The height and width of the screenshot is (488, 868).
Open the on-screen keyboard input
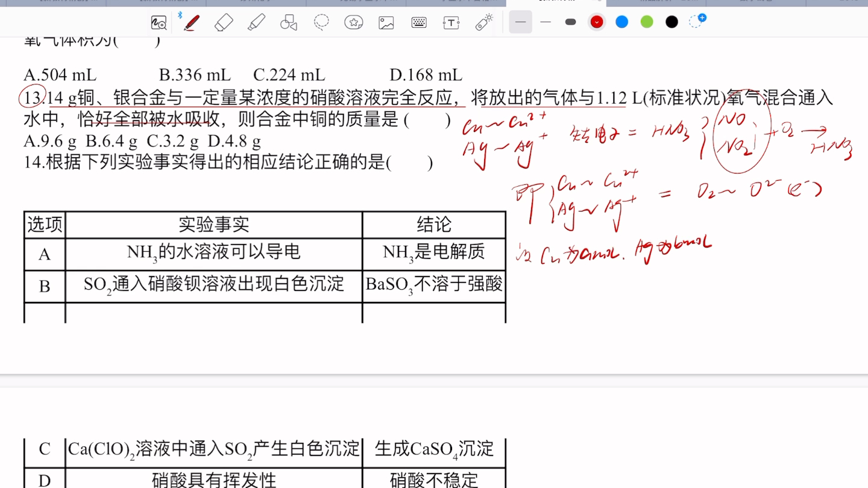419,22
